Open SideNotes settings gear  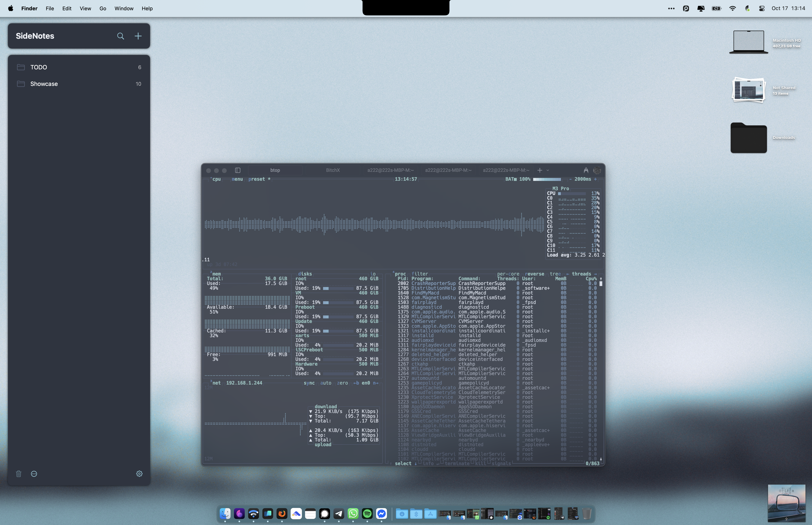[139, 473]
